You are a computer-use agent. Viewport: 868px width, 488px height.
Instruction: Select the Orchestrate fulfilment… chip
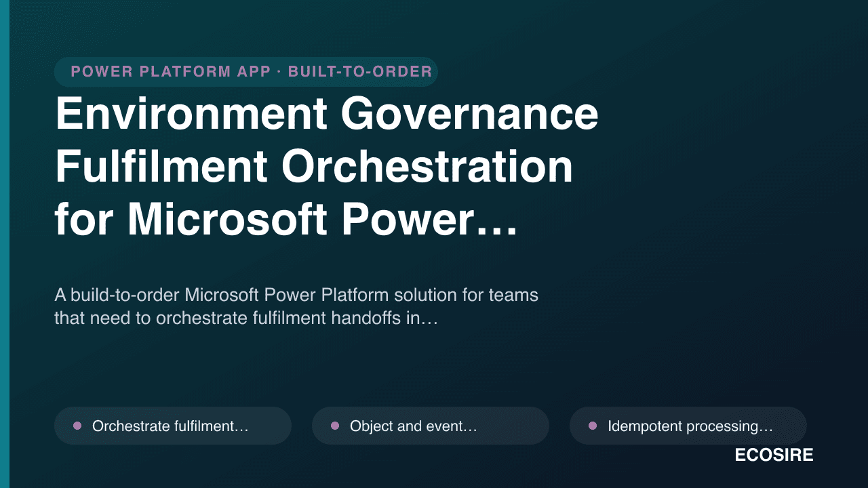click(173, 426)
